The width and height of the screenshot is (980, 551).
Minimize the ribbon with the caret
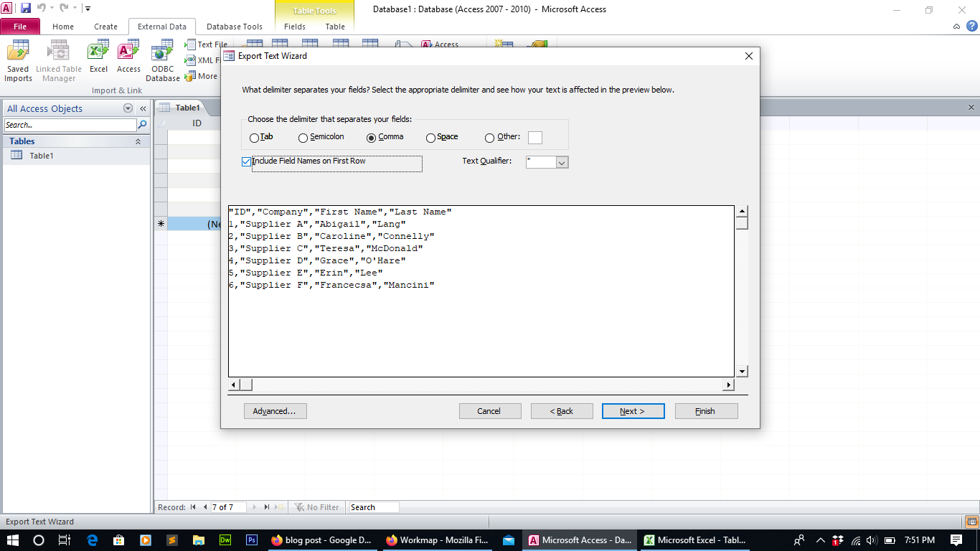coord(956,27)
